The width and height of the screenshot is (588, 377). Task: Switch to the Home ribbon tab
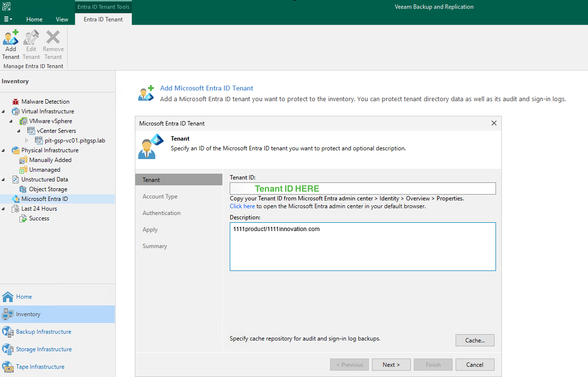[x=34, y=19]
